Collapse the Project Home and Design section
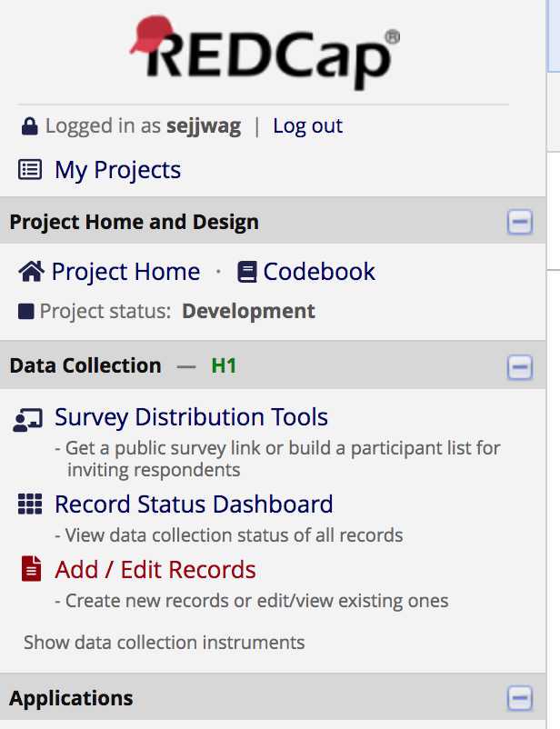 pos(519,222)
